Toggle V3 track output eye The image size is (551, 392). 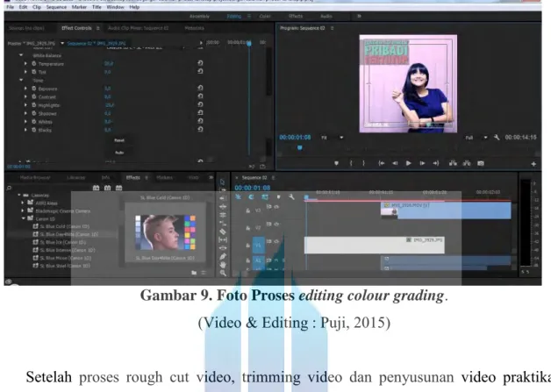(x=276, y=207)
